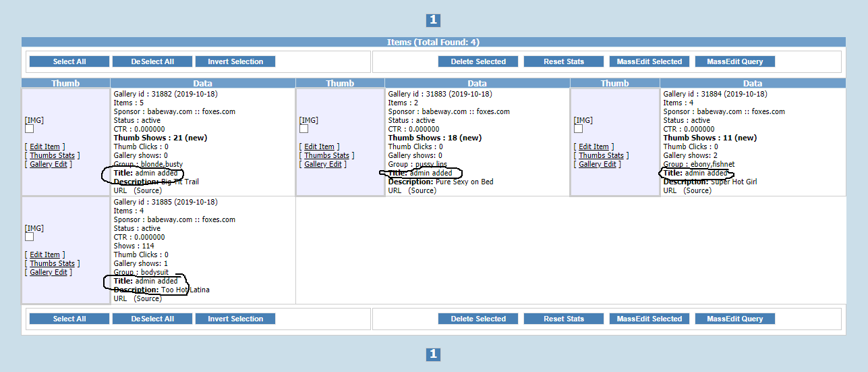
Task: Go to page 1 at bottom
Action: (434, 354)
